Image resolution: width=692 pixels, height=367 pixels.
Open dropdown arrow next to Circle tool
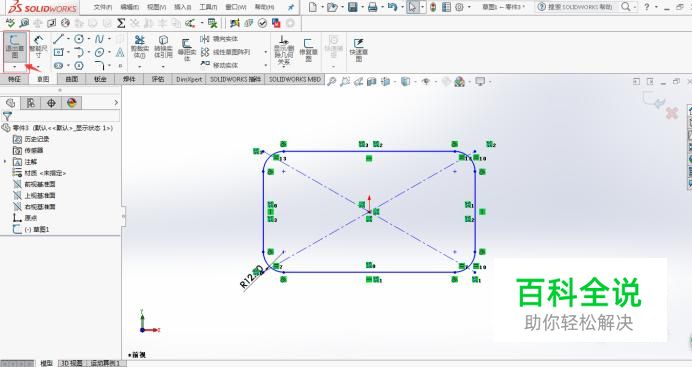tap(89, 39)
